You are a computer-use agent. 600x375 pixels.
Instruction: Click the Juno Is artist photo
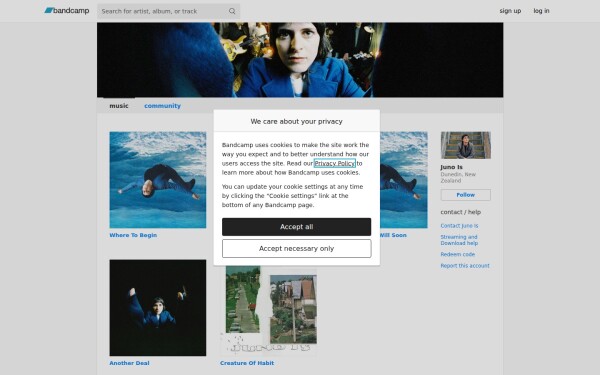[x=466, y=145]
